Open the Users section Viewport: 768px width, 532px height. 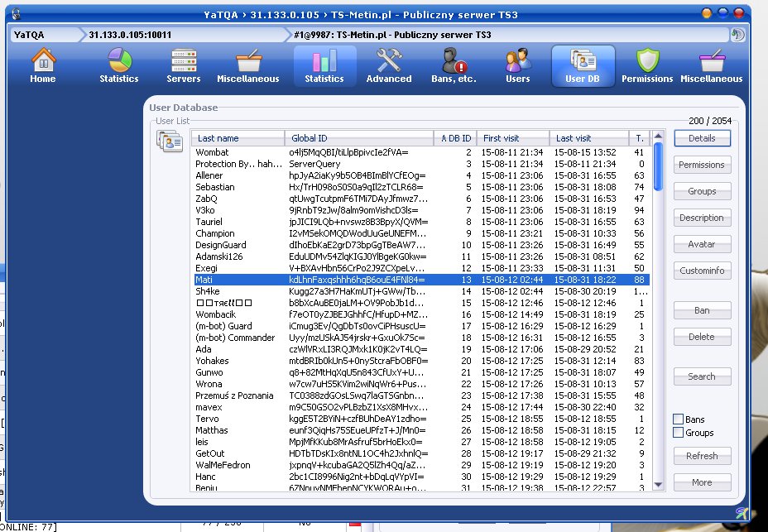coord(518,66)
